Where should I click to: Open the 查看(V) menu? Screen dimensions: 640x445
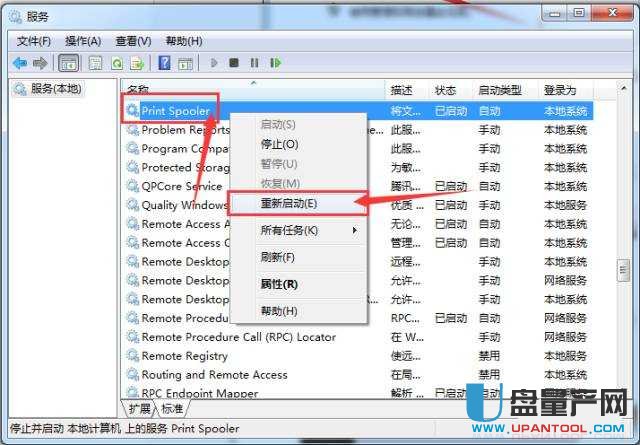(x=133, y=41)
